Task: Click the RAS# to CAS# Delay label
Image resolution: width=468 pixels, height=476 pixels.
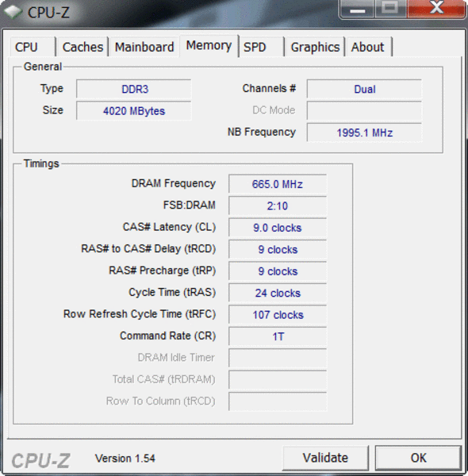Action: point(148,249)
